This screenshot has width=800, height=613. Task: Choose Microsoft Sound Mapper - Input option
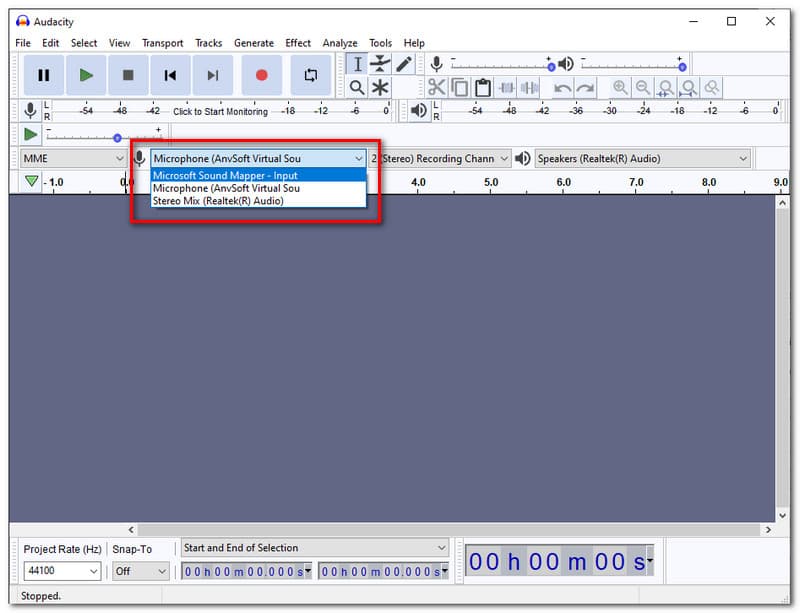(x=259, y=176)
